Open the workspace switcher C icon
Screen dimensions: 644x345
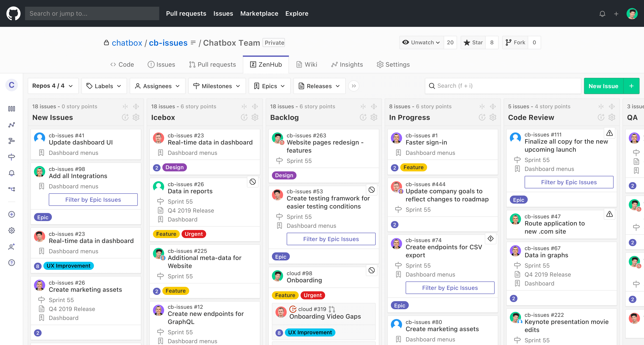[12, 85]
